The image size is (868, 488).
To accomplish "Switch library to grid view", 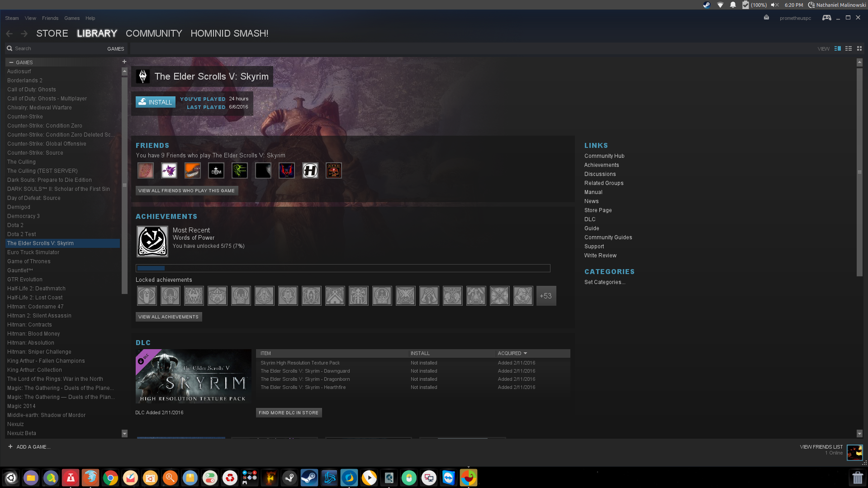I will click(859, 48).
